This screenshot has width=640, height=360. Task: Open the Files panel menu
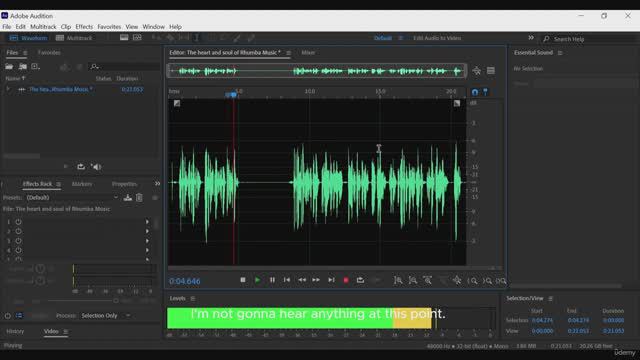pos(25,53)
